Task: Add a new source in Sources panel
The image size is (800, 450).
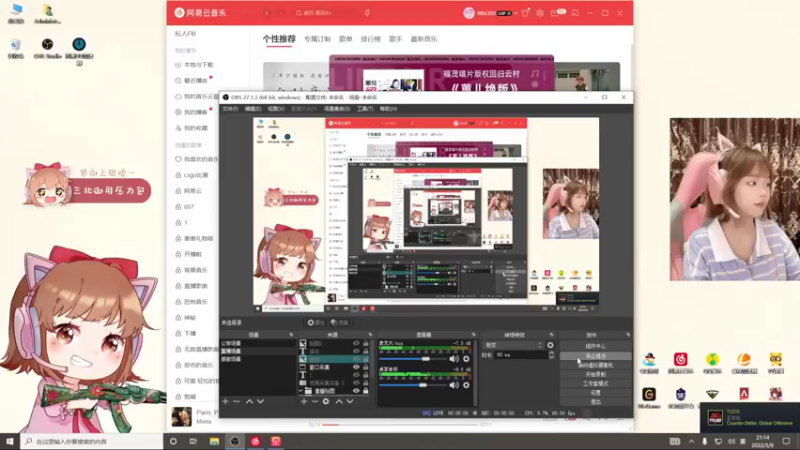Action: tap(304, 402)
